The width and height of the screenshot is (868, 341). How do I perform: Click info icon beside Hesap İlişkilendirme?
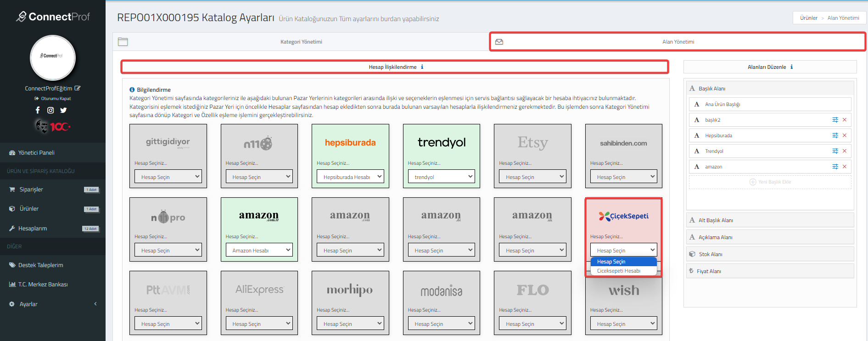click(x=422, y=67)
